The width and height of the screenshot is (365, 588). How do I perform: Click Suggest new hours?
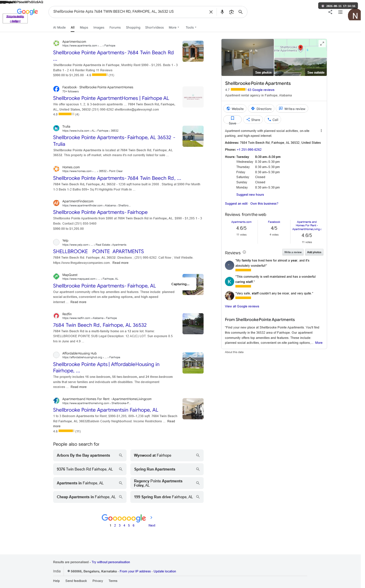(250, 195)
